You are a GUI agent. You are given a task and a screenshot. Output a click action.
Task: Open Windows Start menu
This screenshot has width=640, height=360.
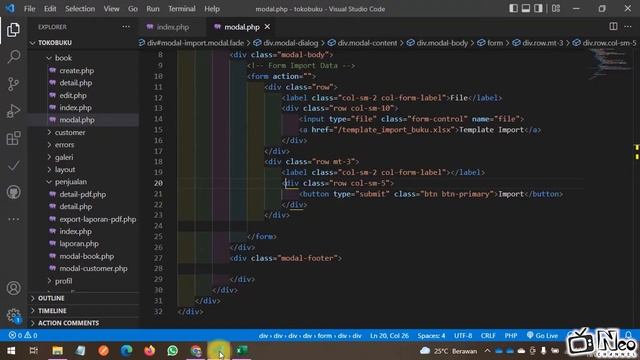tap(11, 351)
